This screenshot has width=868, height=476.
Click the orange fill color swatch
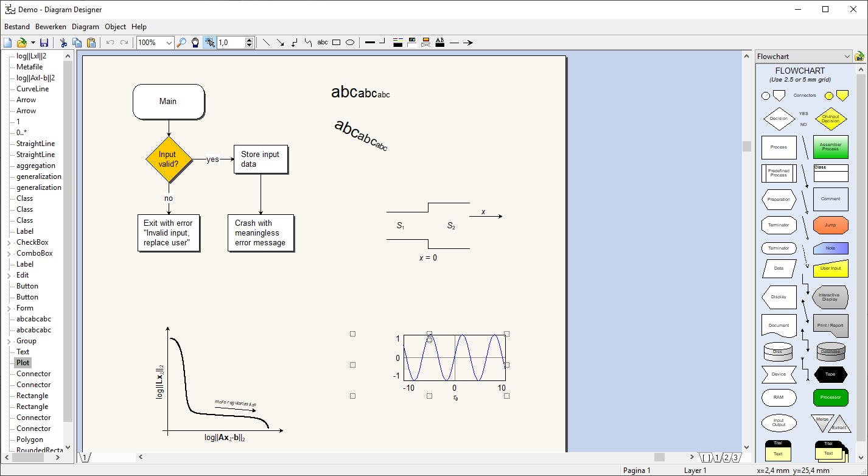point(427,40)
